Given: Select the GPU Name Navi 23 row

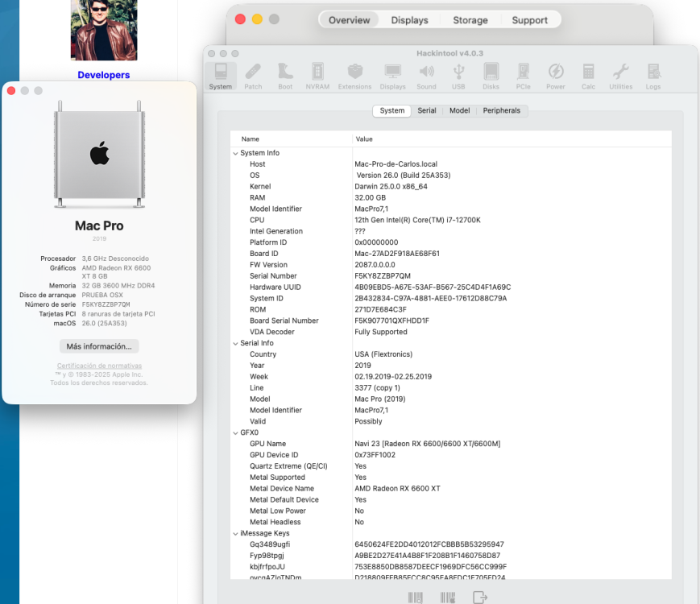Looking at the screenshot, I should point(451,444).
